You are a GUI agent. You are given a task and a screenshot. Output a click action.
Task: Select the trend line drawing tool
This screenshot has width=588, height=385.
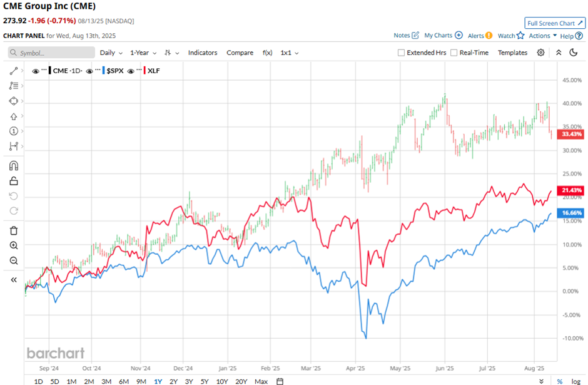click(14, 71)
